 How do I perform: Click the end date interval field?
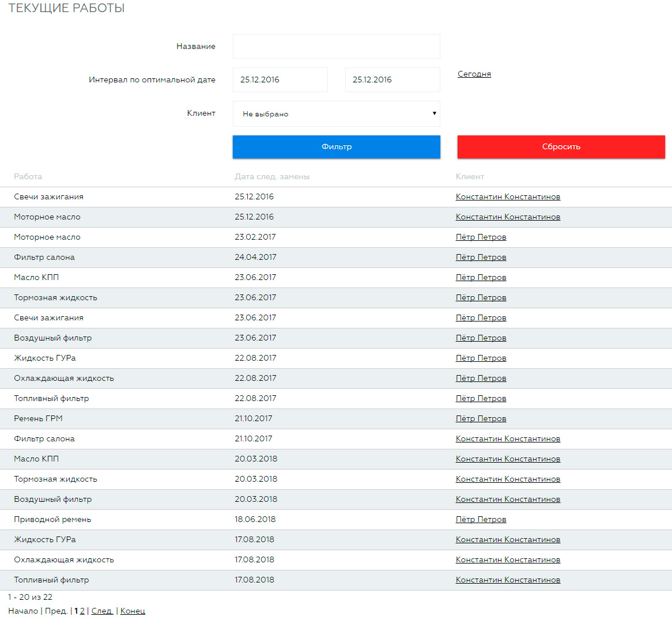pyautogui.click(x=392, y=80)
